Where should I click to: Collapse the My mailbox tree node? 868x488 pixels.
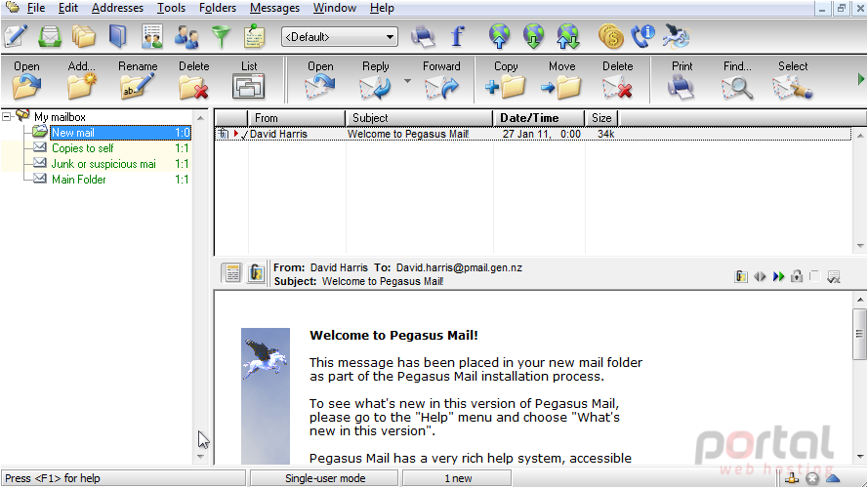click(x=7, y=117)
